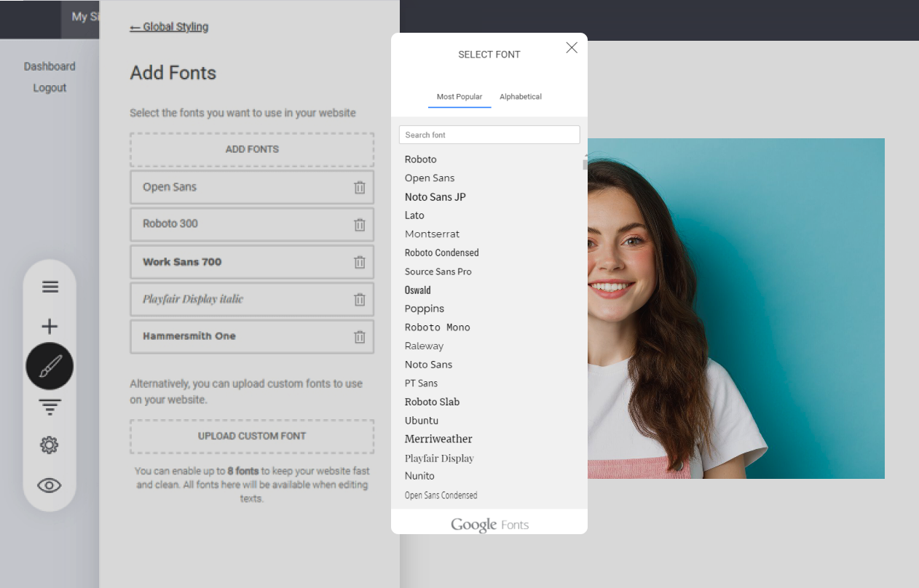Open the hamburger menu icon in sidebar
919x588 pixels.
pyautogui.click(x=50, y=287)
